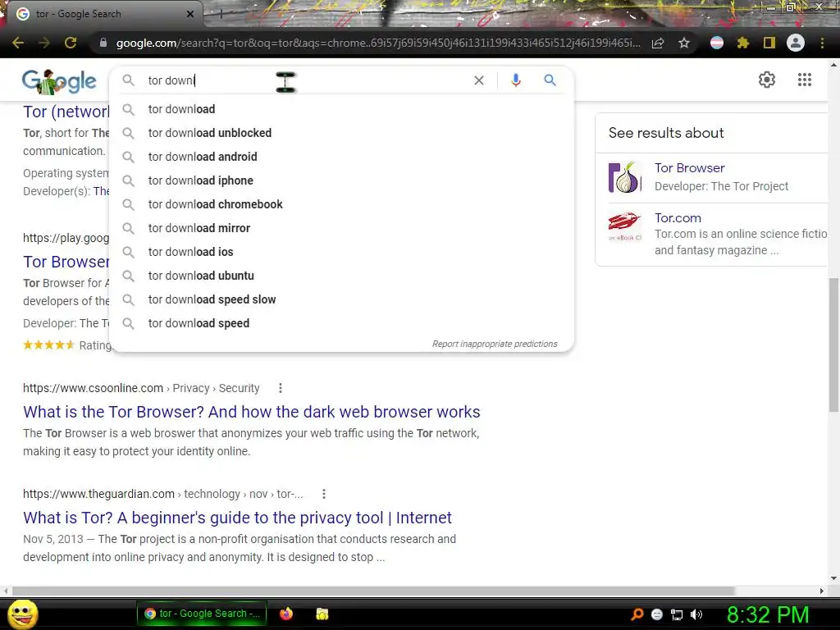Click the tray search magnifier icon
The height and width of the screenshot is (630, 840).
coord(637,614)
